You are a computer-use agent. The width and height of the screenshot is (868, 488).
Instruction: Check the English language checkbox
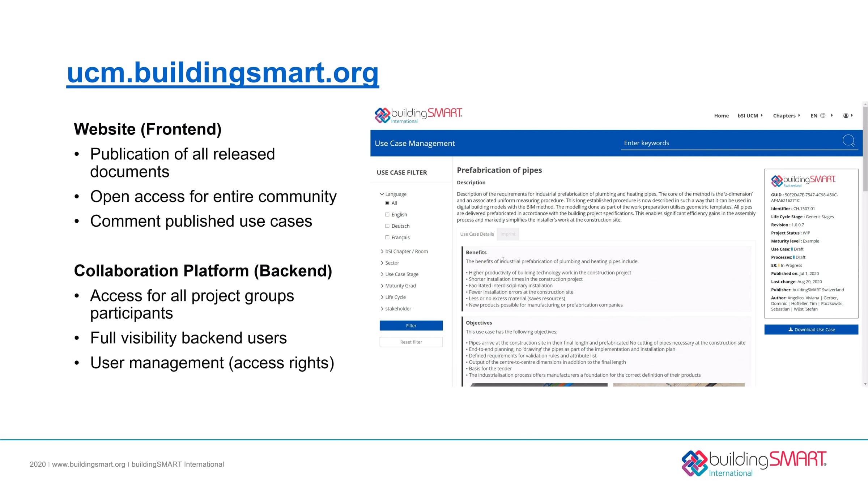387,215
